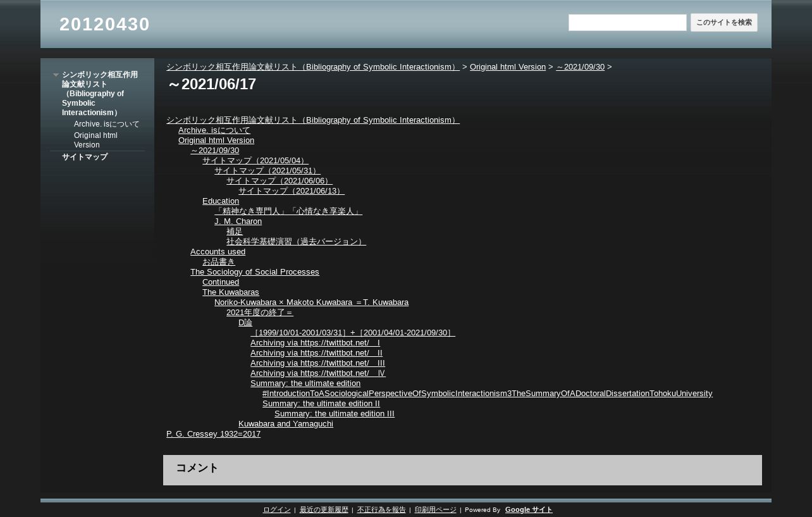This screenshot has height=517, width=812.
Task: Open サイトマップ（2021/06/06） link
Action: click(x=280, y=181)
